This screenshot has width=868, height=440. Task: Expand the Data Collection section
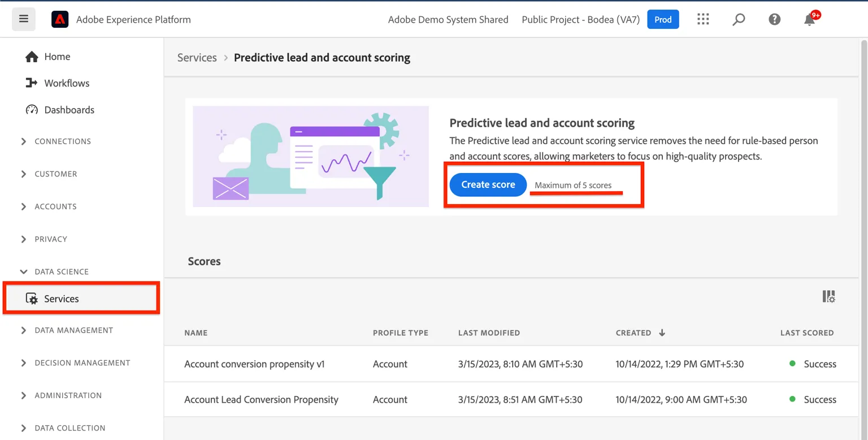(23, 428)
